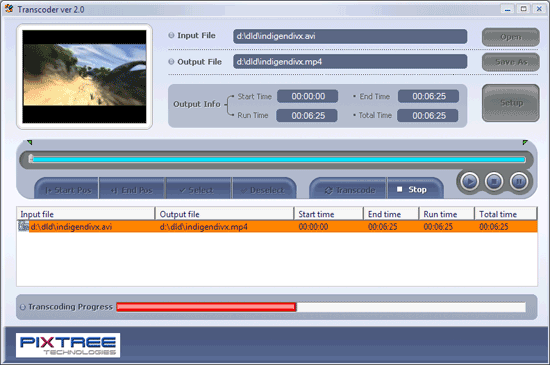The height and width of the screenshot is (365, 550).
Task: Click the Start time column header
Action: pos(328,214)
